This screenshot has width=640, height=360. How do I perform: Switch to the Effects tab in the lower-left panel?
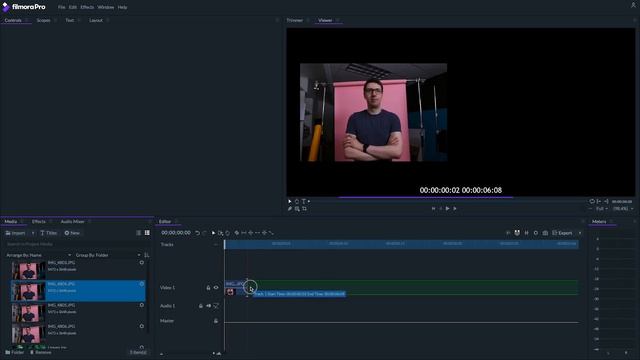point(39,222)
